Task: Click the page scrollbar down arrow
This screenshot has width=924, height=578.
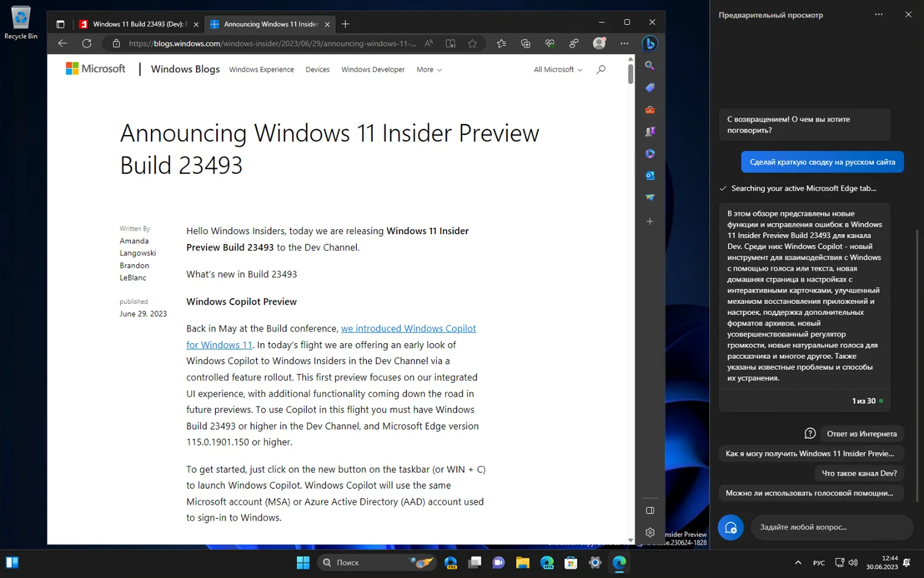Action: [x=630, y=540]
